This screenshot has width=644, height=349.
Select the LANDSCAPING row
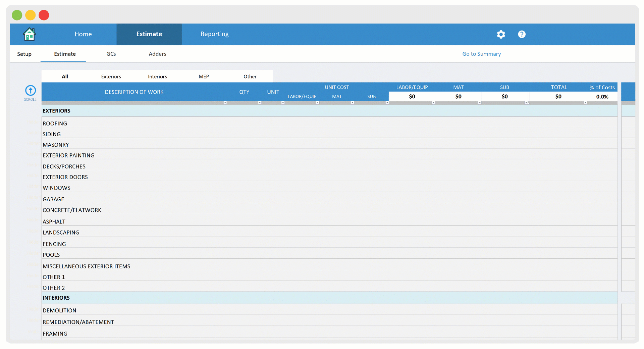[x=329, y=232]
